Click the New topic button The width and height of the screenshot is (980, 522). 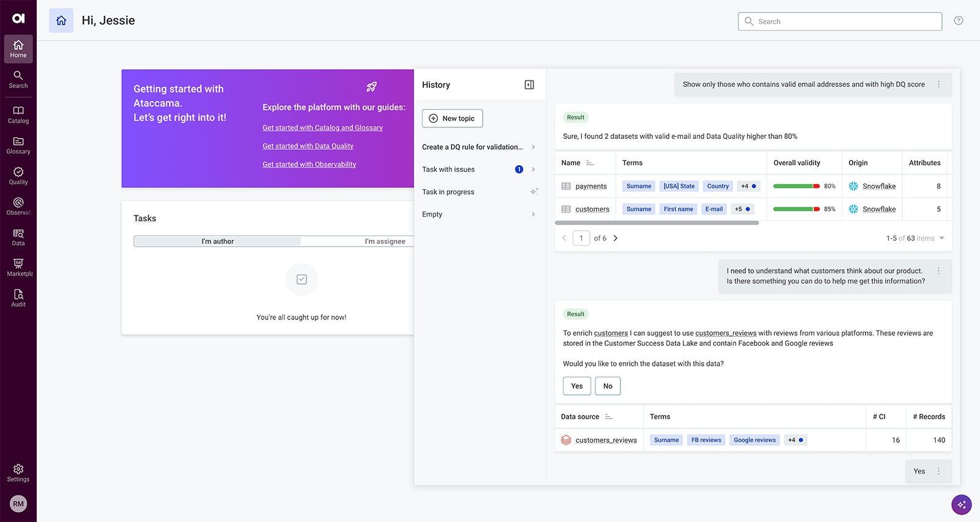452,118
